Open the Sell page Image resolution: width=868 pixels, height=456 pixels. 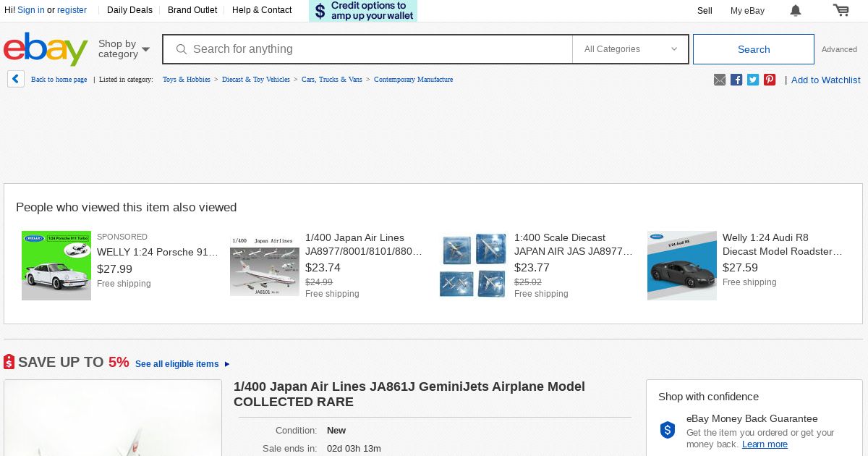click(705, 11)
